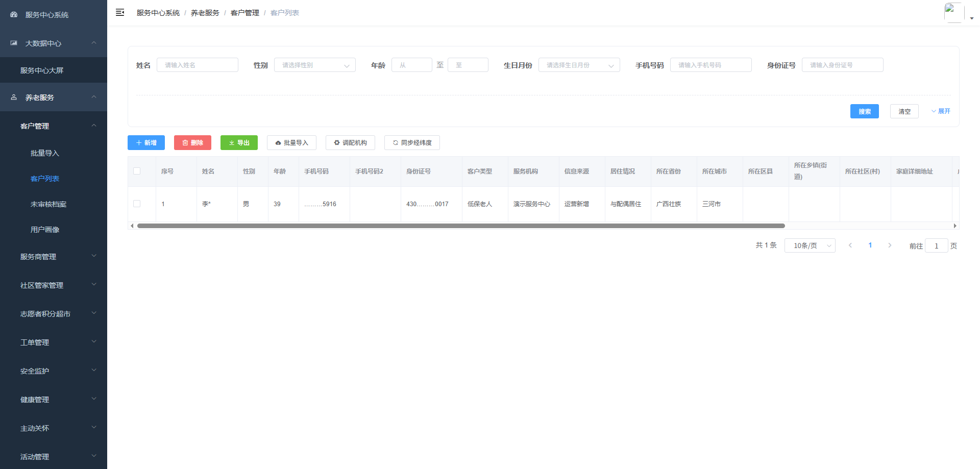Click the 大数据中心 monitor icon
Viewport: 980px width, 469px height.
pyautogui.click(x=14, y=43)
